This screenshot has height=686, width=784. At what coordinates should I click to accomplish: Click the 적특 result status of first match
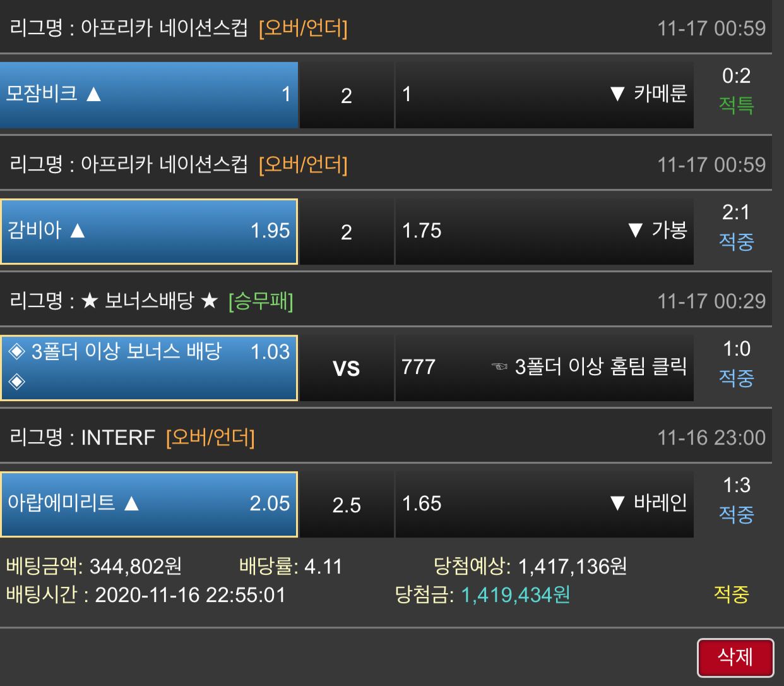(x=736, y=104)
